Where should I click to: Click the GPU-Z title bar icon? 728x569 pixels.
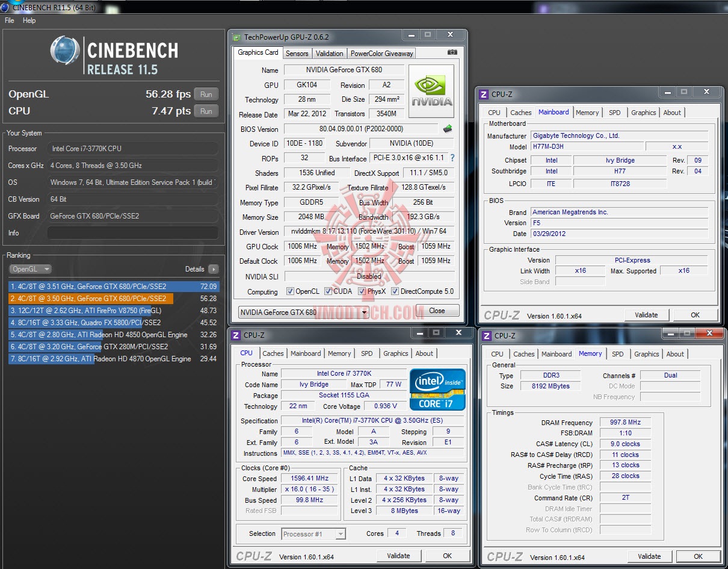point(236,37)
